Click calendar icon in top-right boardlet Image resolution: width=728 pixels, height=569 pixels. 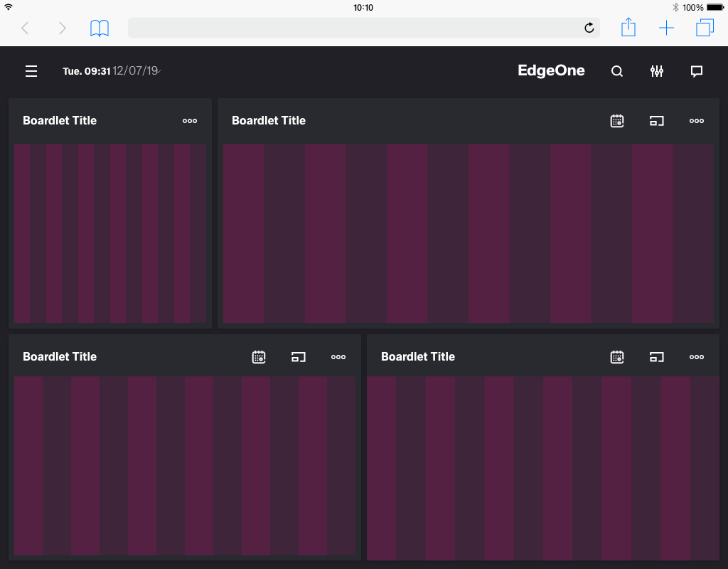(617, 121)
